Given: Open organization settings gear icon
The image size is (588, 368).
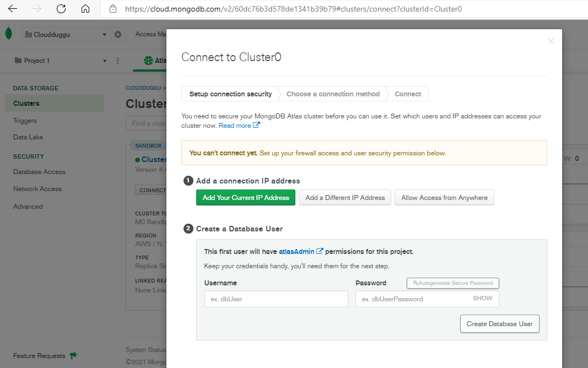Looking at the screenshot, I should pyautogui.click(x=118, y=35).
